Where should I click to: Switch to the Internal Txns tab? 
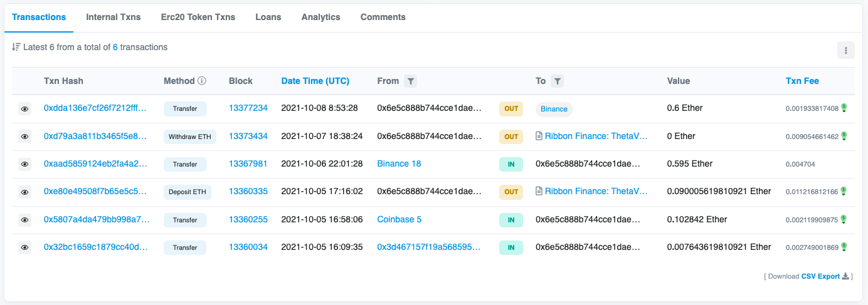pos(114,17)
